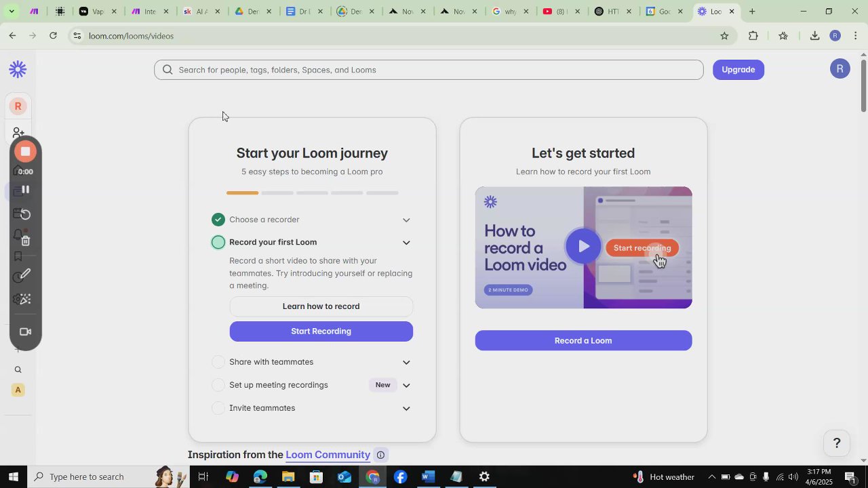
Task: Close the Loom browser tab
Action: tap(732, 12)
